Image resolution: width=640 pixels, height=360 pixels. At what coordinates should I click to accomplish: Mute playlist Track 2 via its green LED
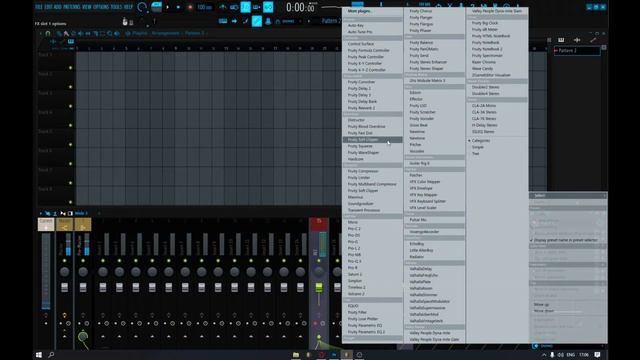[71, 87]
